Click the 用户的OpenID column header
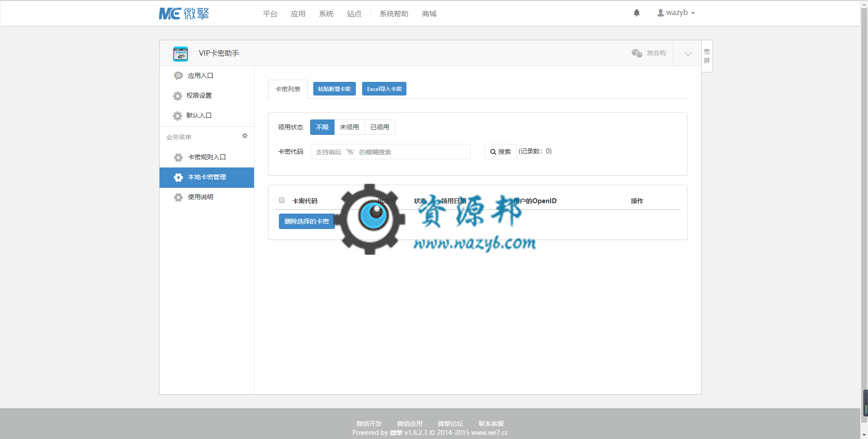Image resolution: width=868 pixels, height=439 pixels. (535, 201)
